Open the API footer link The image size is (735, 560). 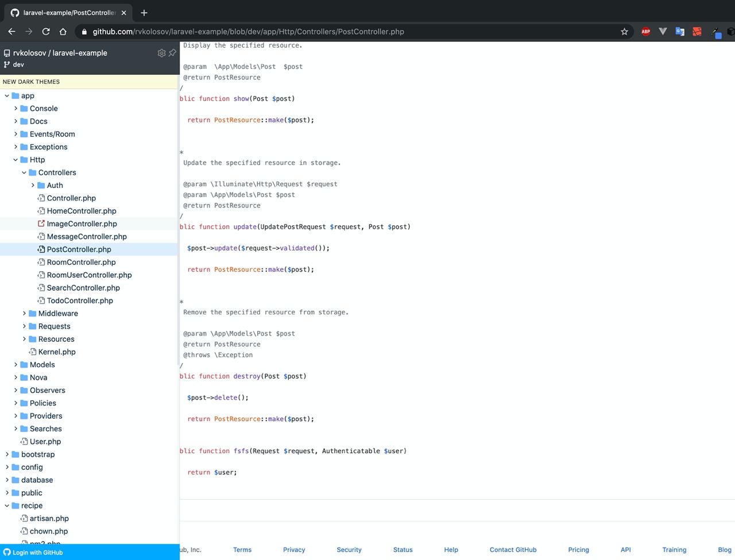(626, 550)
